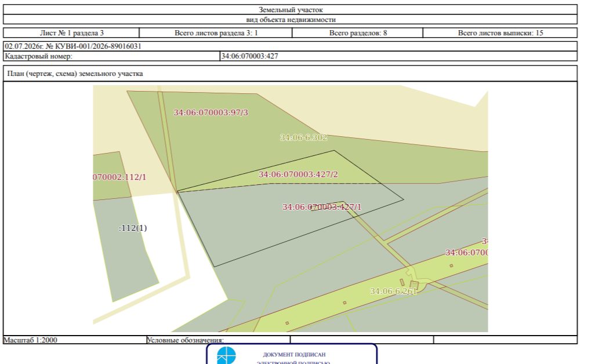This screenshot has width=591, height=364.
Task: Click the КУВИ-001/2026 request number line
Action: (x=73, y=46)
